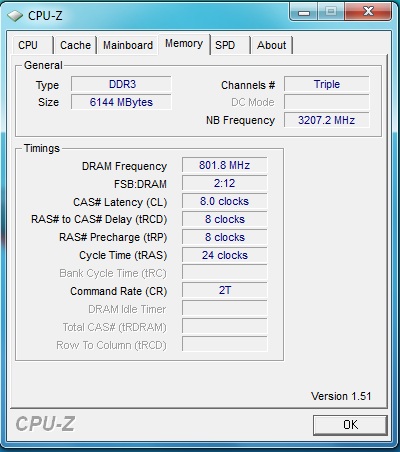Click the Size field showing 6144 MBytes
The width and height of the screenshot is (400, 452).
[121, 102]
